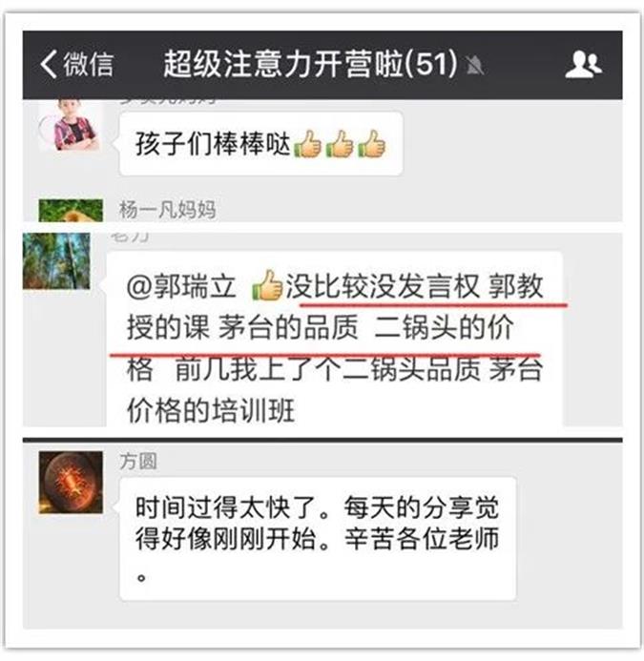Tap the sender name 方圆
This screenshot has width=644, height=661.
(138, 462)
